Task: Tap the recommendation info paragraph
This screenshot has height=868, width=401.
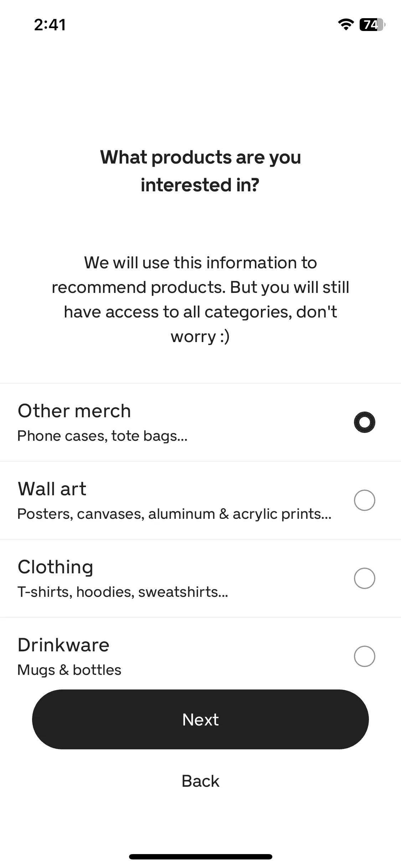Action: tap(200, 299)
